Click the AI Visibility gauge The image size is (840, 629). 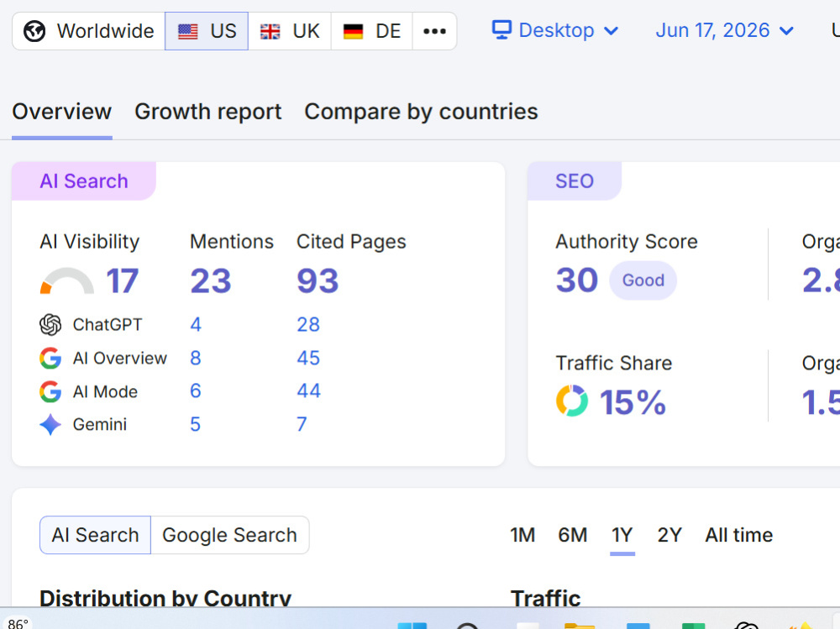point(67,280)
